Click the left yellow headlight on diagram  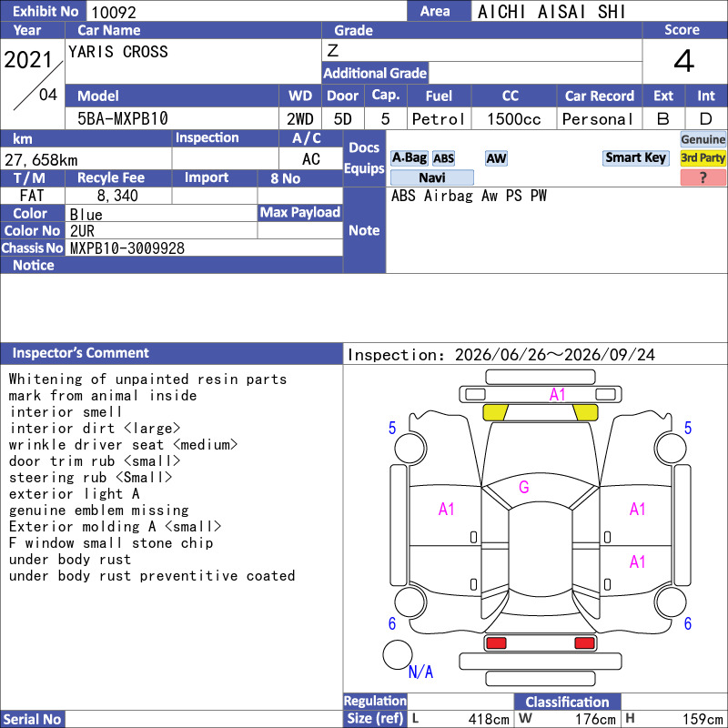[x=495, y=412]
